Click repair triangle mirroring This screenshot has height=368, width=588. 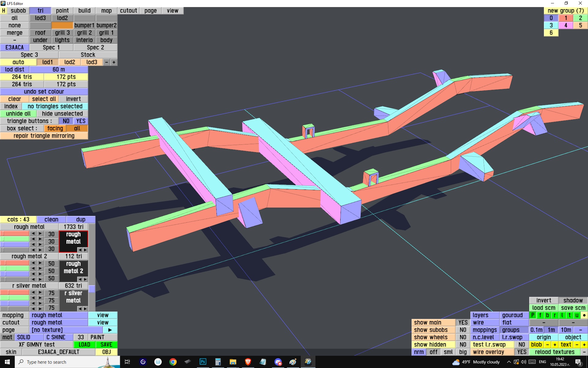[44, 136]
